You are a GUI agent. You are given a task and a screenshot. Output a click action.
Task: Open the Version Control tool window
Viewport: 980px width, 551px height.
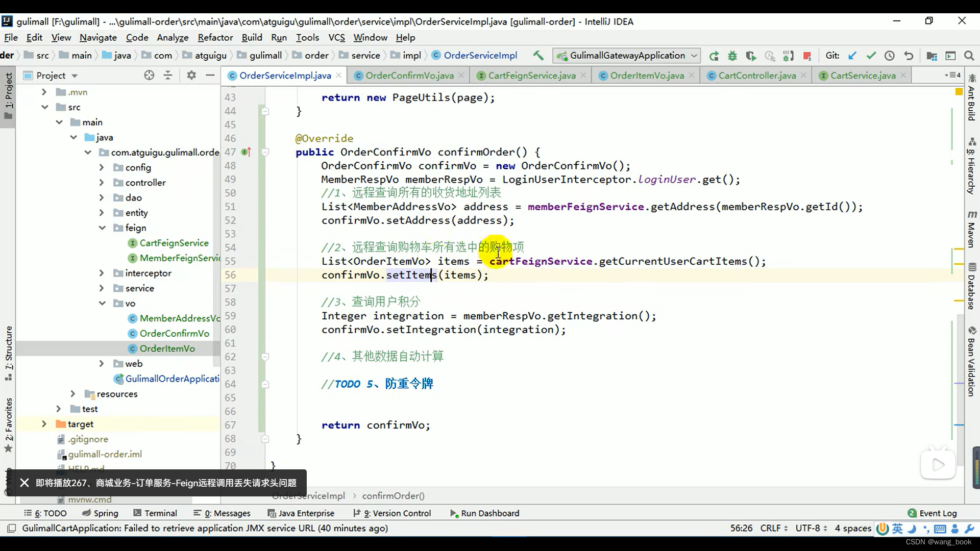coord(392,513)
